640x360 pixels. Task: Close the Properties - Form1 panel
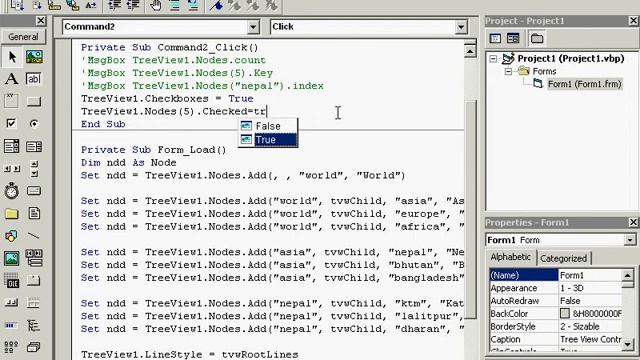pos(633,222)
